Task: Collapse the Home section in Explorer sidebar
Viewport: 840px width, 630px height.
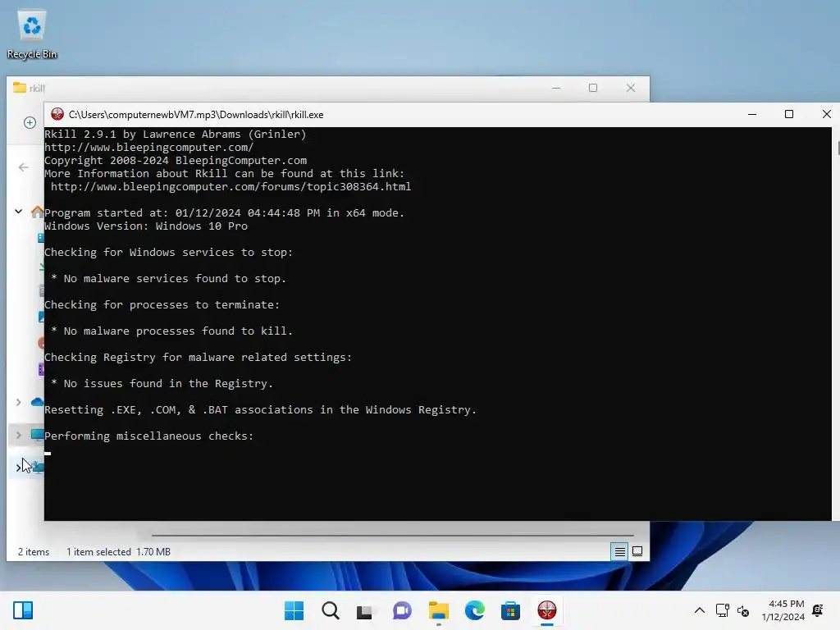Action: (18, 212)
